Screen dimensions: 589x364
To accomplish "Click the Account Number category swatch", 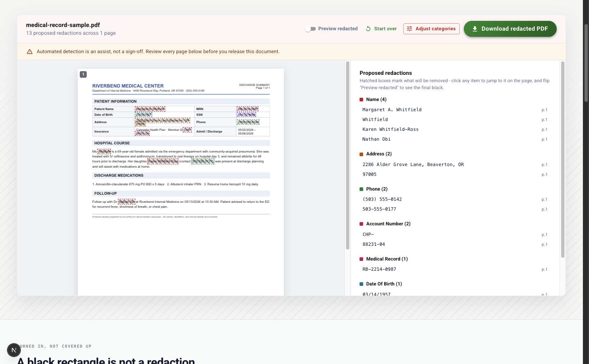I will [x=362, y=224].
